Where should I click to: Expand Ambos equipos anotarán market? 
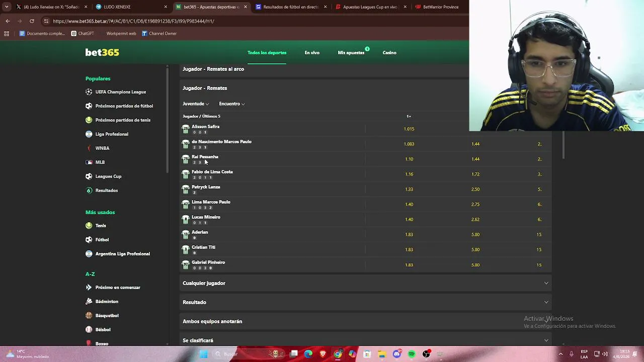pos(366,321)
